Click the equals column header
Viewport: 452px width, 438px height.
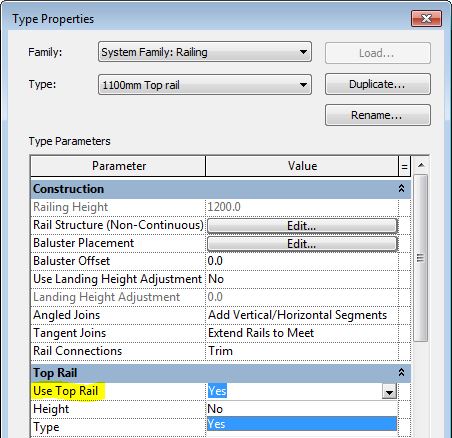pos(404,166)
